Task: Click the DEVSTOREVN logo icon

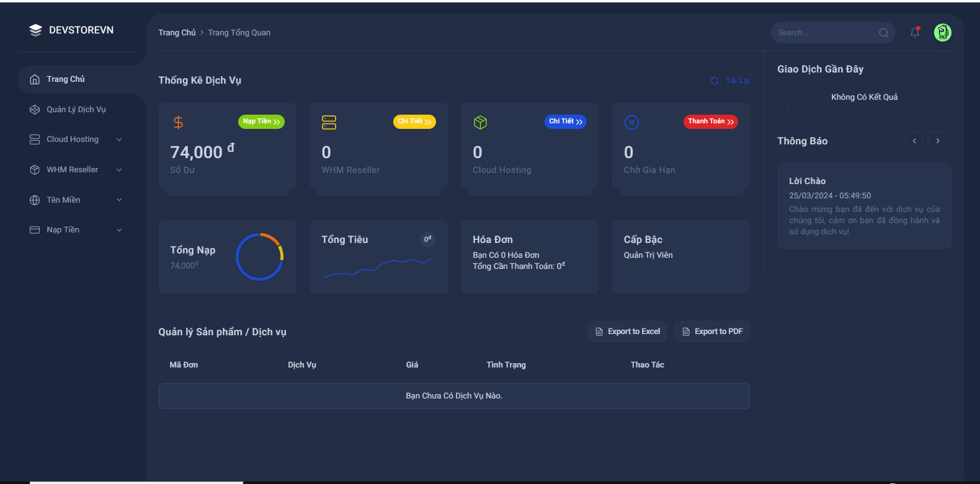Action: 35,30
